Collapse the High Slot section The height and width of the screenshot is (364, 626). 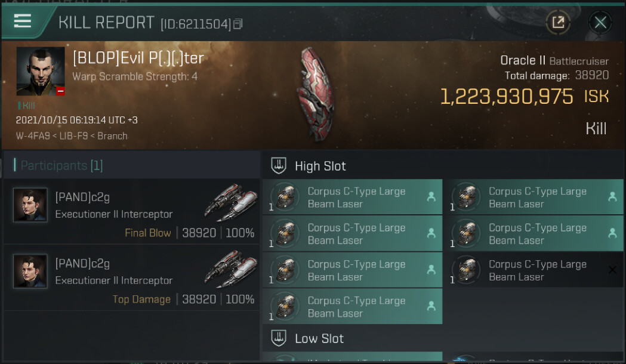tap(320, 165)
